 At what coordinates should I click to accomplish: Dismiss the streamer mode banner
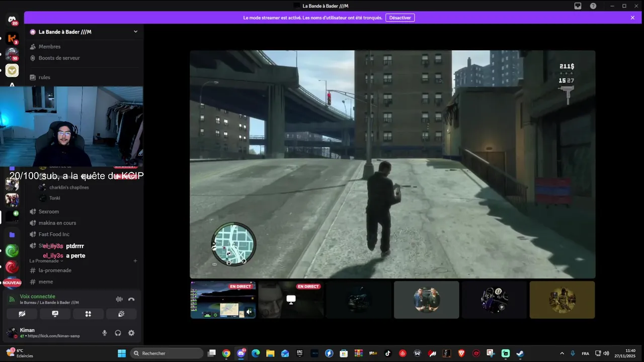[x=632, y=18]
